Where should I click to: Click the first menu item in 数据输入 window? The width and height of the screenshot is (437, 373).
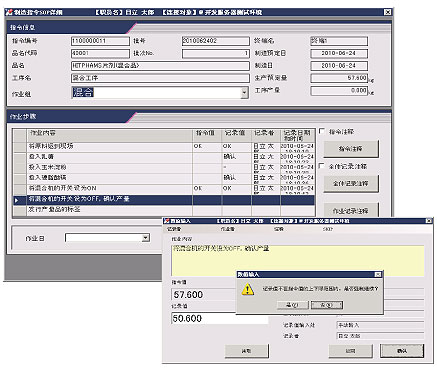click(174, 229)
